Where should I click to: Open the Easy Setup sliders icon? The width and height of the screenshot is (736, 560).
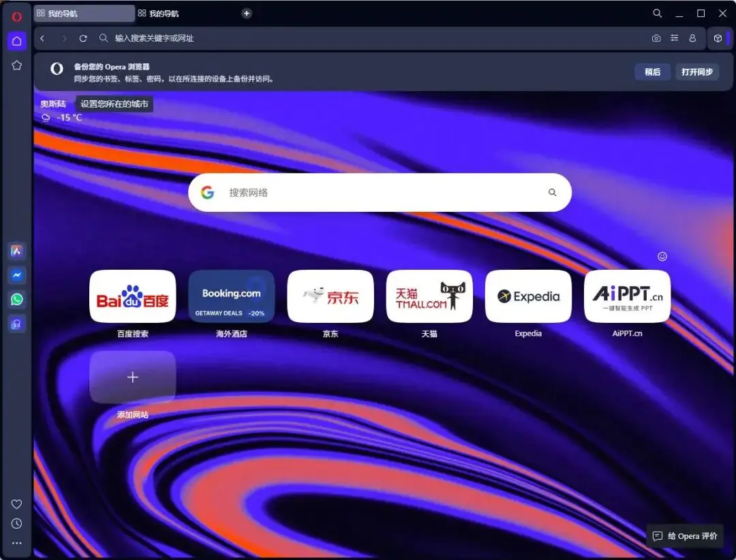pyautogui.click(x=675, y=38)
